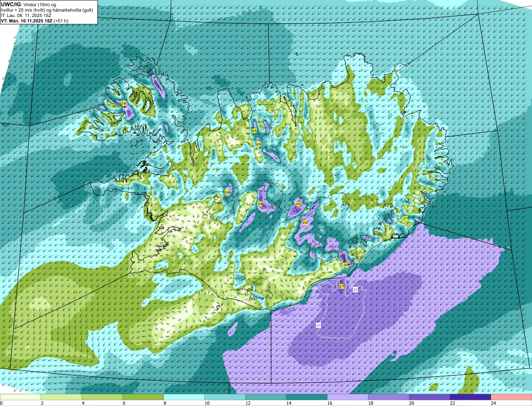Image resolution: width=532 pixels, height=406 pixels.
Task: Click the legend scale label "4"
Action: 83,403
